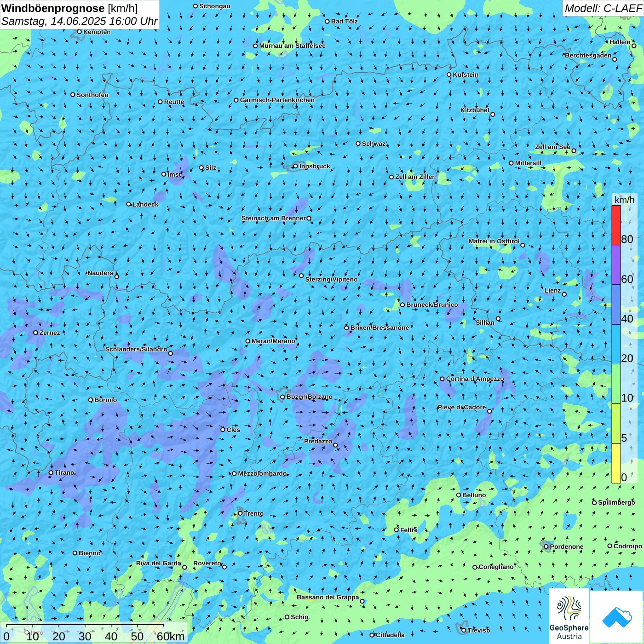This screenshot has height=644, width=644.
Task: Click the 'Predazzo' label
Action: click(318, 441)
